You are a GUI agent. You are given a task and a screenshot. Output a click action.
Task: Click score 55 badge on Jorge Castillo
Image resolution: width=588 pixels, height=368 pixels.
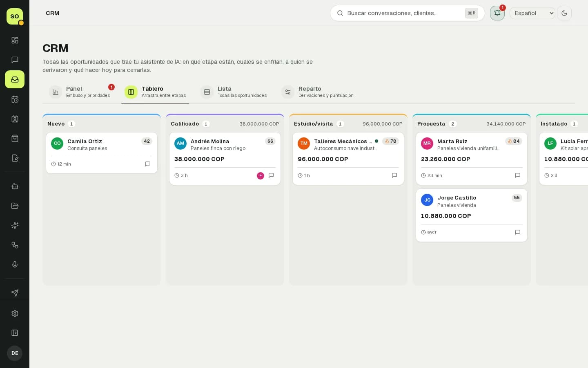[517, 198]
